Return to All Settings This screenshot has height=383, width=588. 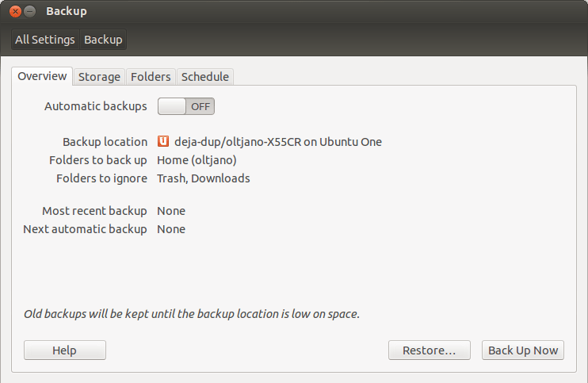click(45, 40)
